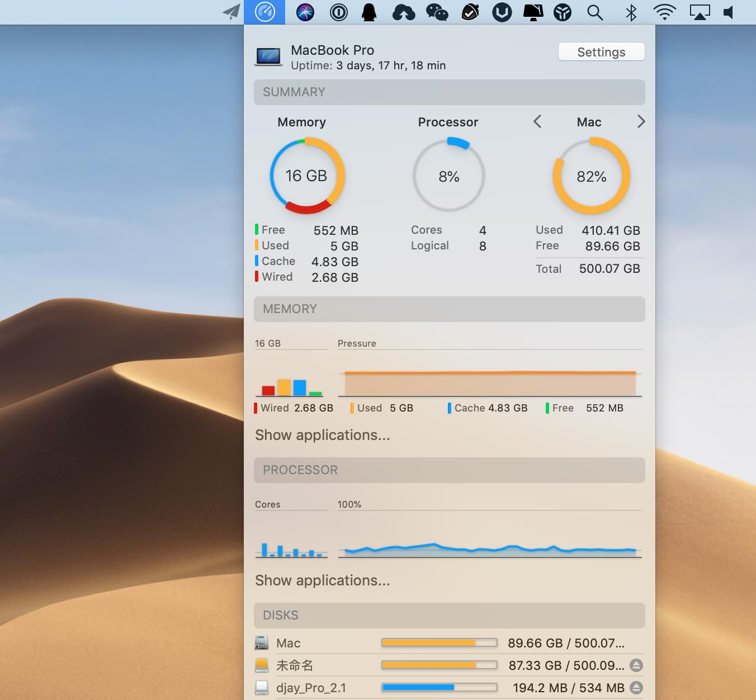Screen dimensions: 756x700
Task: Show applications under the Memory section
Action: [x=323, y=435]
